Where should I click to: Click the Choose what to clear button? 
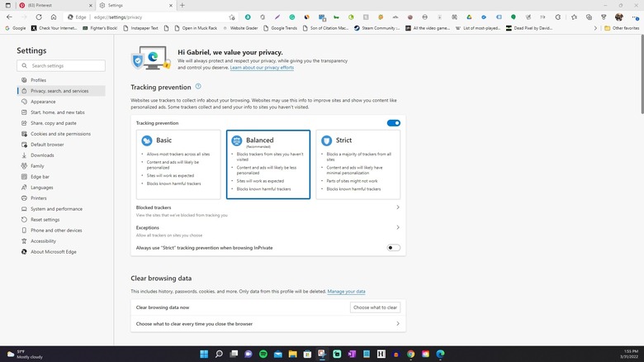pos(375,307)
